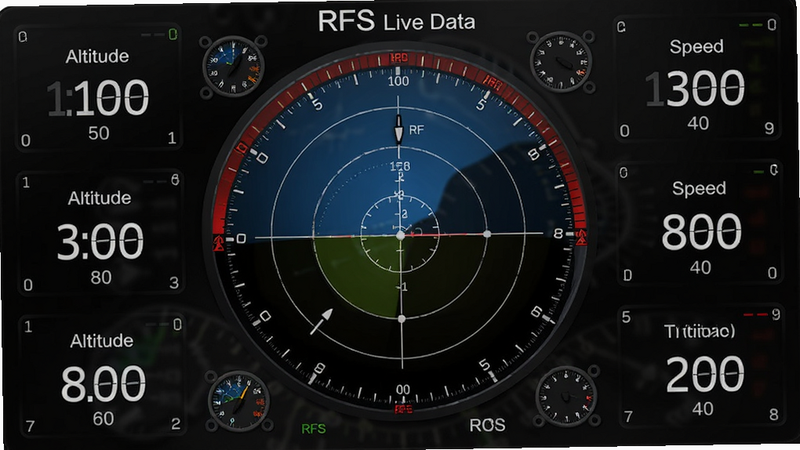Click the panel label above the 200 readout
Screen dimensions: 800x450
click(x=699, y=331)
